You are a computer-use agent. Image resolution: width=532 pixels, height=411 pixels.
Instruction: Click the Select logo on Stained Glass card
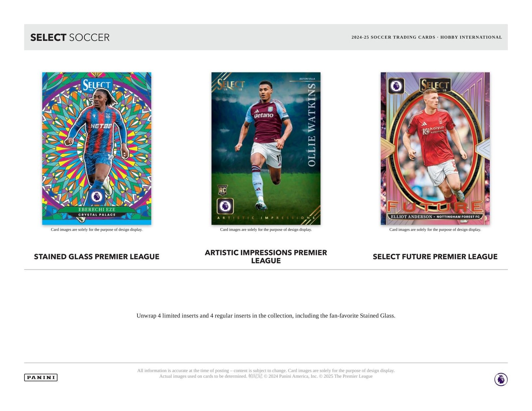97,85
